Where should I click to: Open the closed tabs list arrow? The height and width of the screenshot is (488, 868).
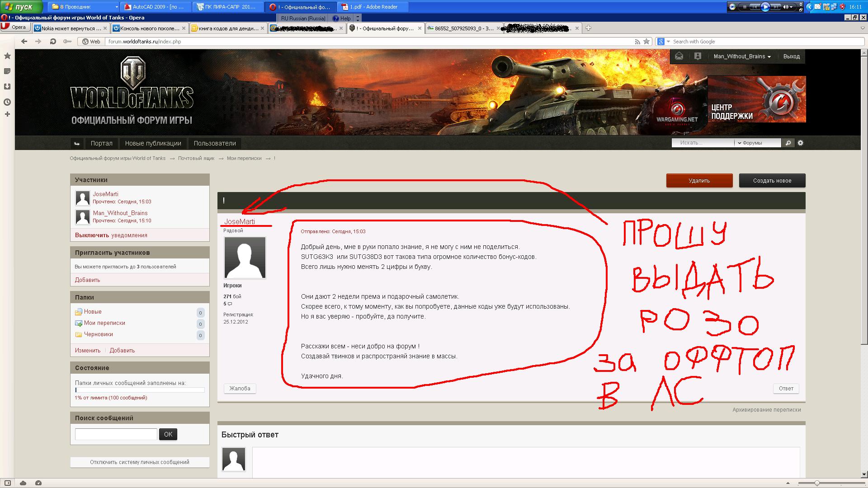pos(863,28)
